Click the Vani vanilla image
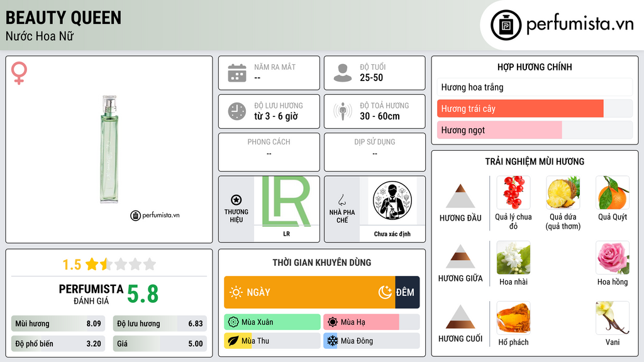The height and width of the screenshot is (362, 644). pyautogui.click(x=613, y=317)
